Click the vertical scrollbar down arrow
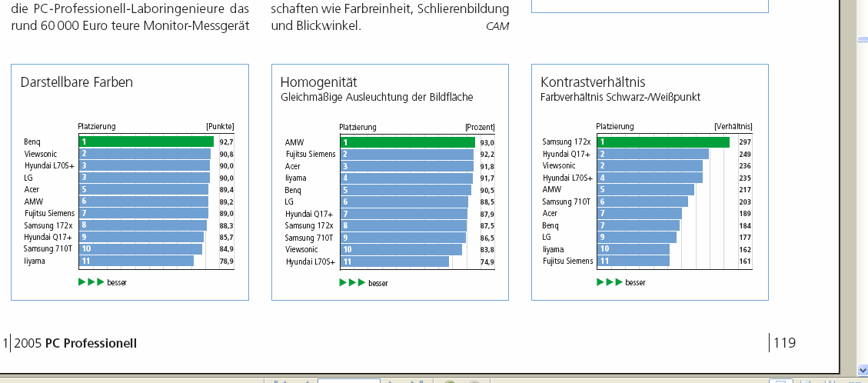 click(x=862, y=369)
